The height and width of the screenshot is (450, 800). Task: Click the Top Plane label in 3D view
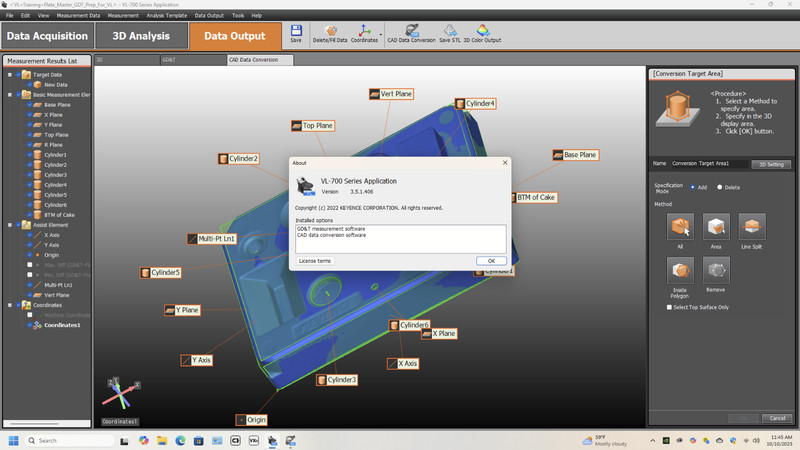[313, 126]
